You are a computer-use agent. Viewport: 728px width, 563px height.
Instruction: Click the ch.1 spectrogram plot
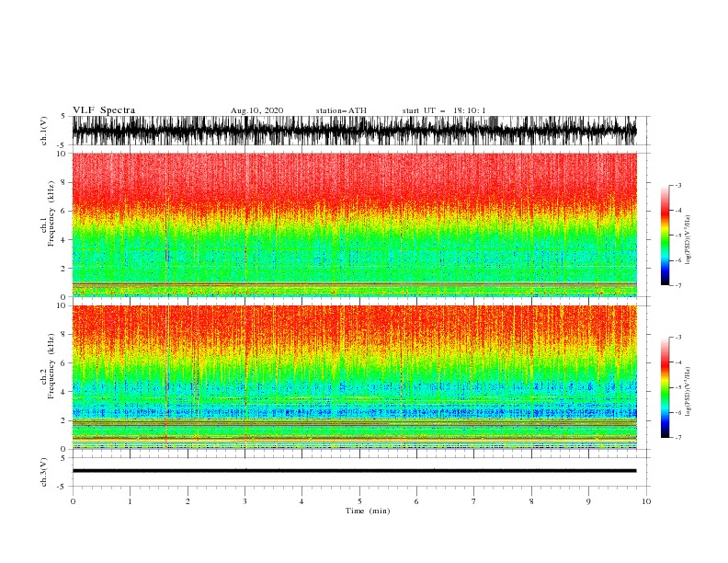tap(354, 224)
